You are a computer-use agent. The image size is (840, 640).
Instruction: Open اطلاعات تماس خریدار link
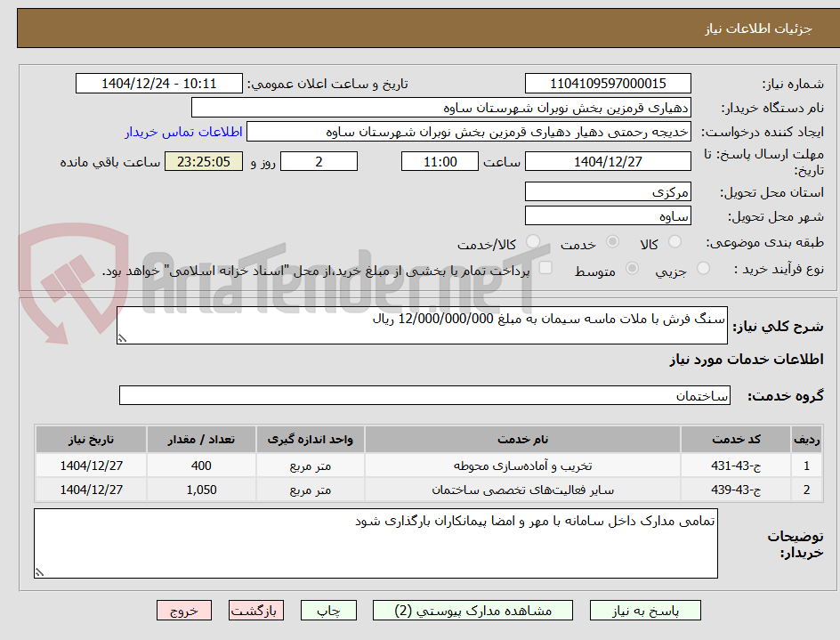(x=183, y=132)
